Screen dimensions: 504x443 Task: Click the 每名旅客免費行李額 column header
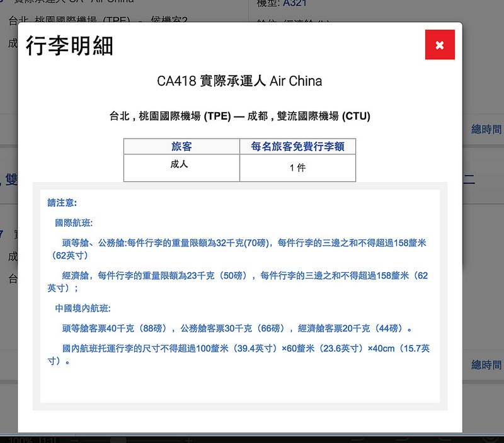[297, 147]
